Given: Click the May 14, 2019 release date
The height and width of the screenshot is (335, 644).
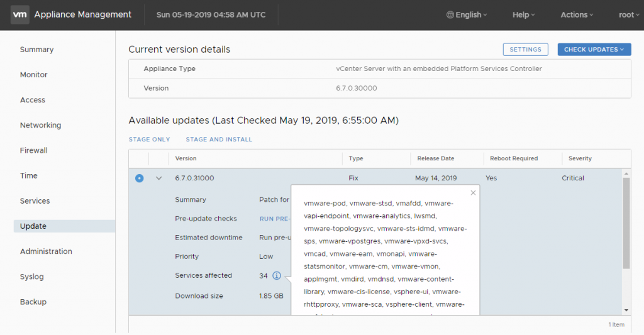Looking at the screenshot, I should (436, 178).
